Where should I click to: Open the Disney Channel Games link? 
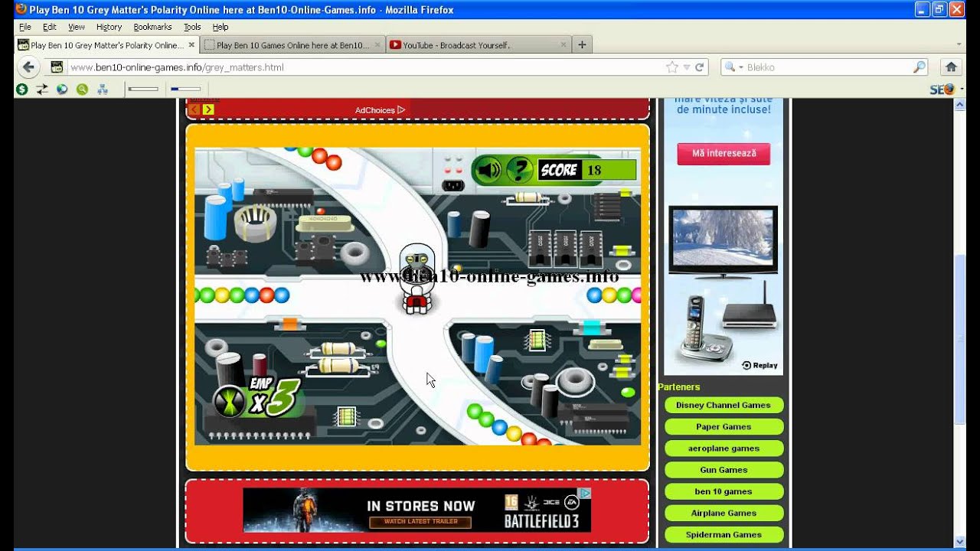[724, 405]
